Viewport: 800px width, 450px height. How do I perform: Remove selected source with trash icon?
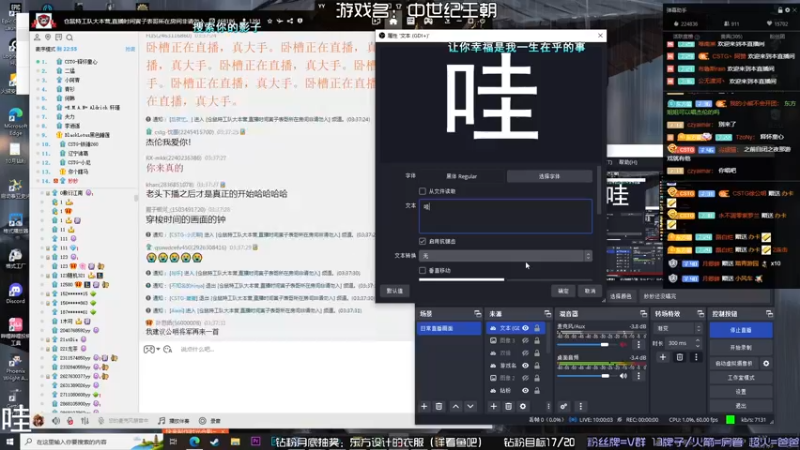(x=508, y=406)
